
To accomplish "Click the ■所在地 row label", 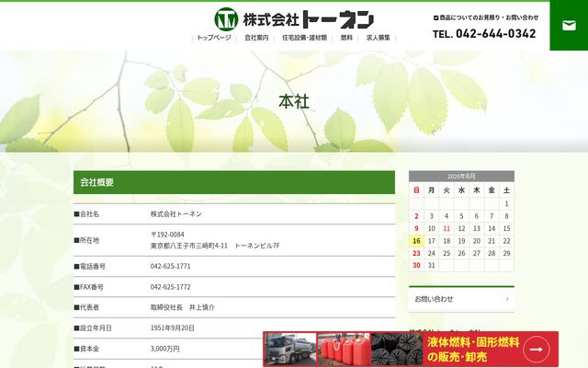I will point(86,240).
